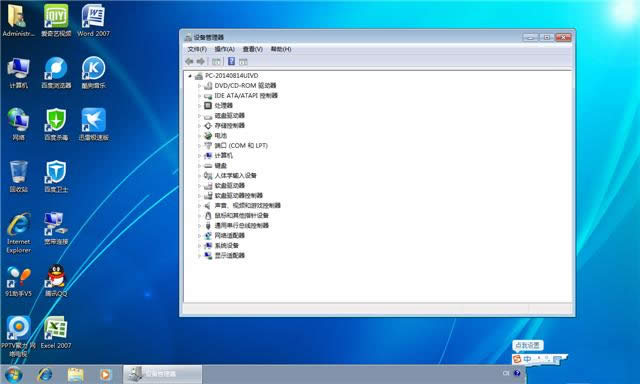Select the 电池 battery icon in tree
The image size is (640, 384).
(208, 135)
